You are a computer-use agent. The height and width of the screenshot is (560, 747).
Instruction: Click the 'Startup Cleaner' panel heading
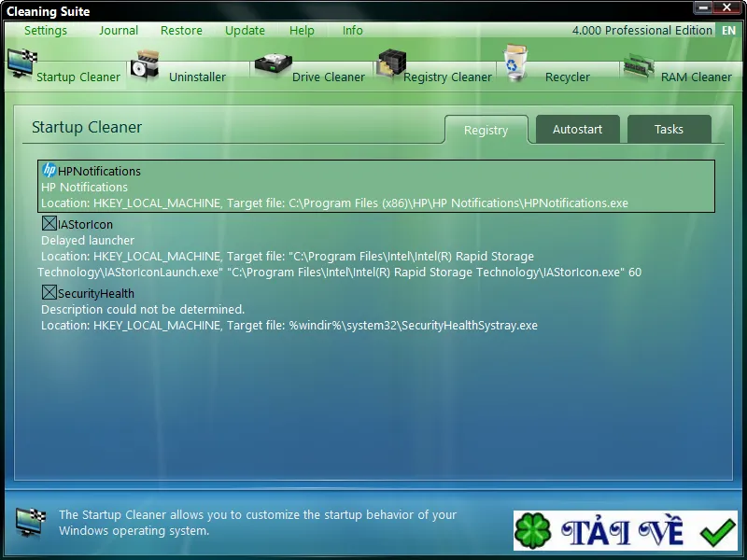tap(87, 128)
